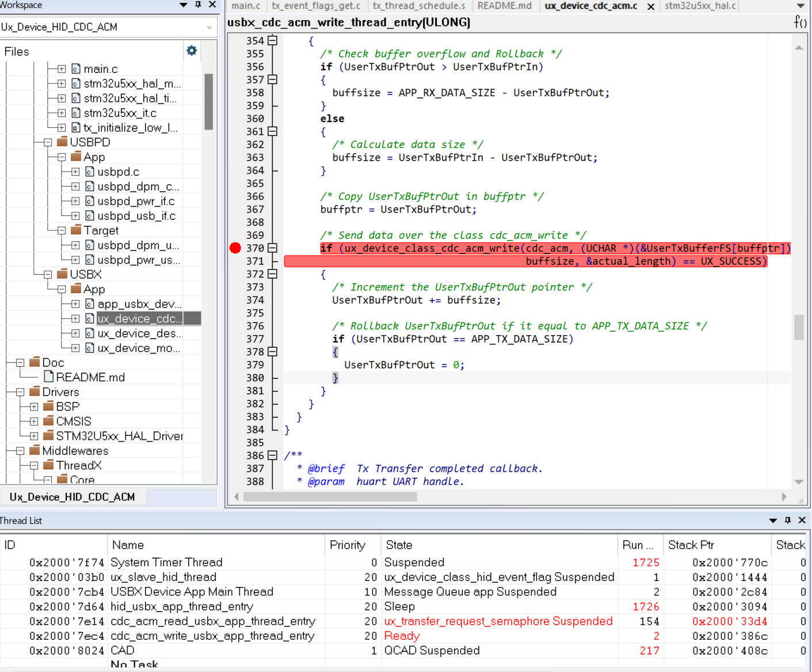812x672 pixels.
Task: Open the function list via the f() icon
Action: pos(800,22)
